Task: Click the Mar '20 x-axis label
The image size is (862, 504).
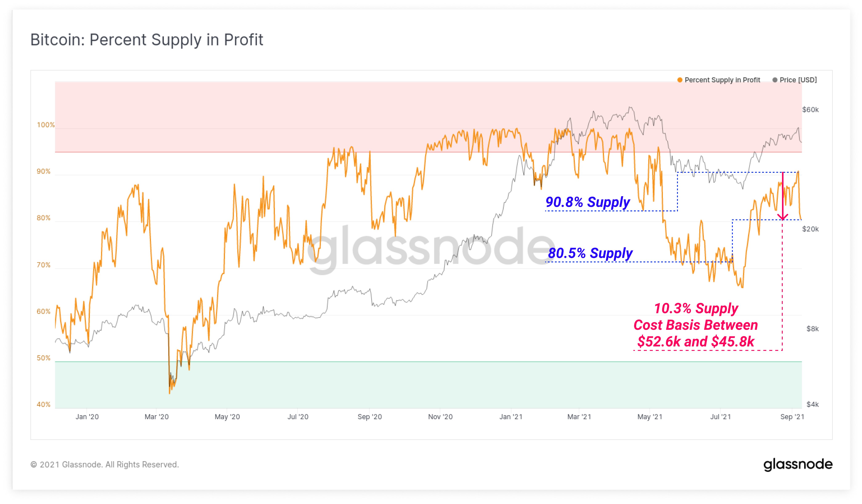Action: pyautogui.click(x=157, y=417)
